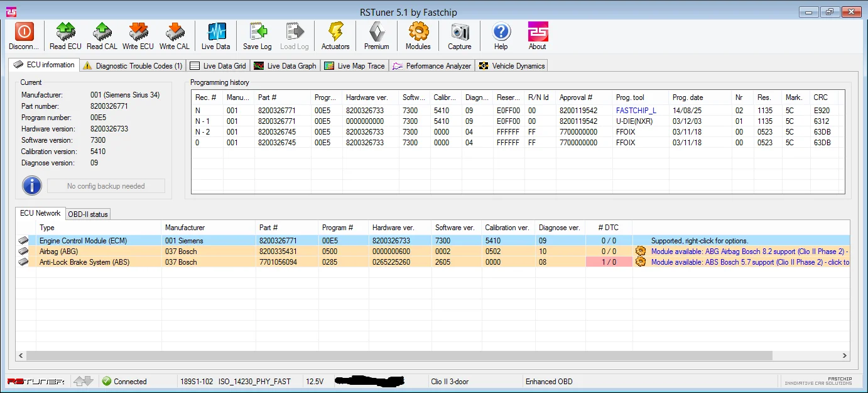Click the Save Log toolbar icon
Image resolution: width=868 pixels, height=393 pixels.
pyautogui.click(x=258, y=31)
